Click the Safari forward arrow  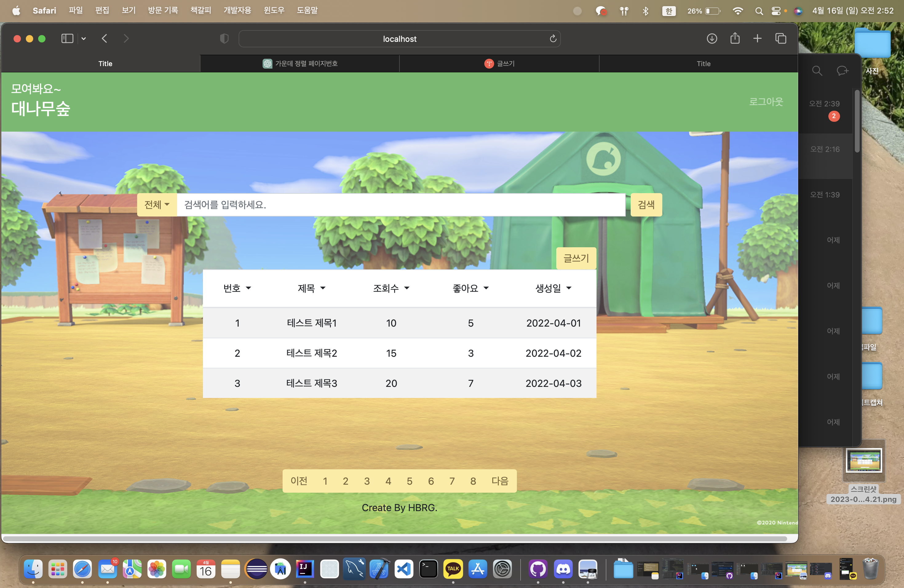[x=126, y=39]
